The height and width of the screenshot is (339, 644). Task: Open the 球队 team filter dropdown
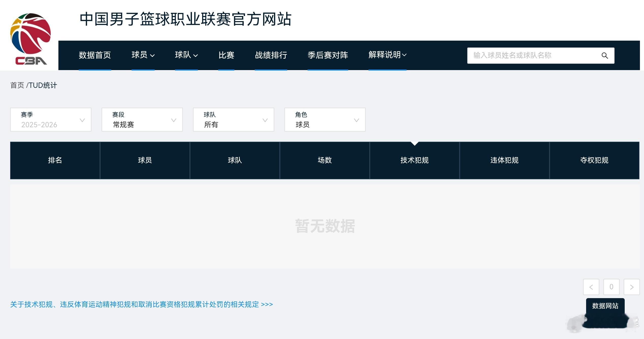coord(233,119)
